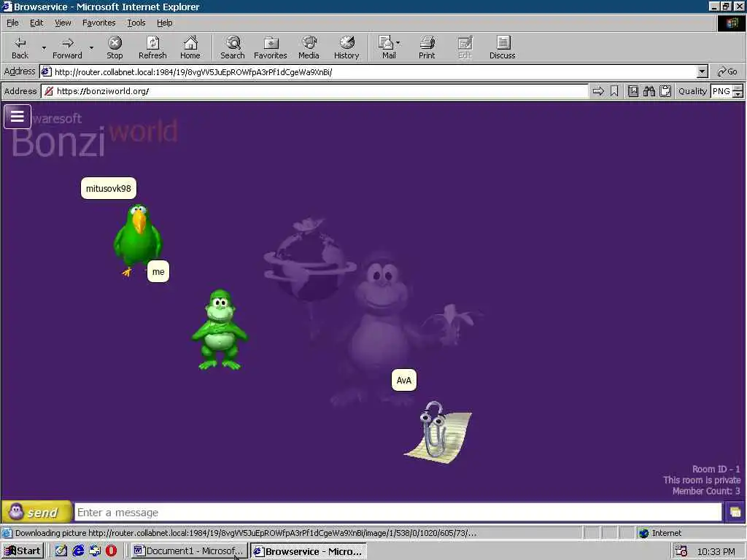Click the clipboard icon in Browservice bar
747x560 pixels.
[x=665, y=91]
